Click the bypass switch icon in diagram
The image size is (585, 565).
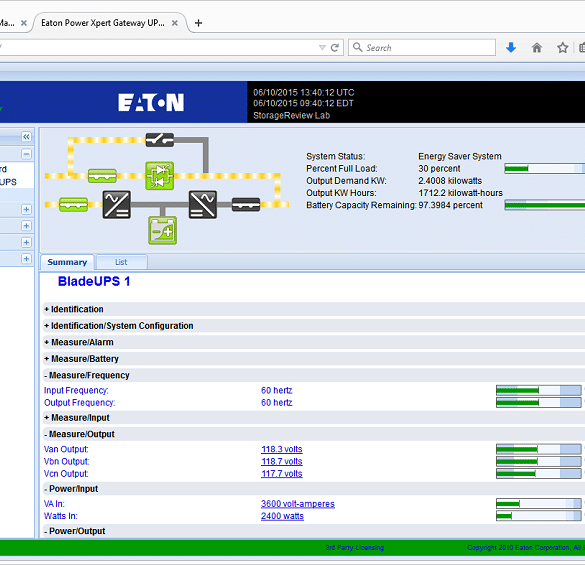pyautogui.click(x=159, y=140)
